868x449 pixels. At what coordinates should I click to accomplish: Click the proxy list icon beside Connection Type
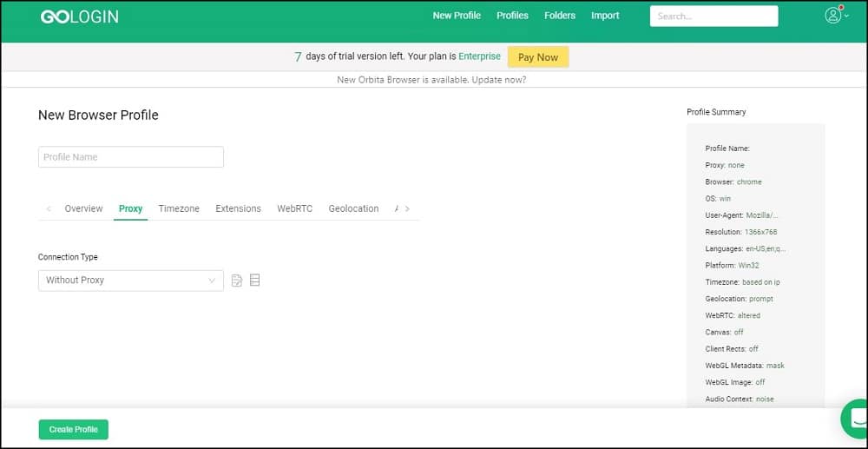254,281
